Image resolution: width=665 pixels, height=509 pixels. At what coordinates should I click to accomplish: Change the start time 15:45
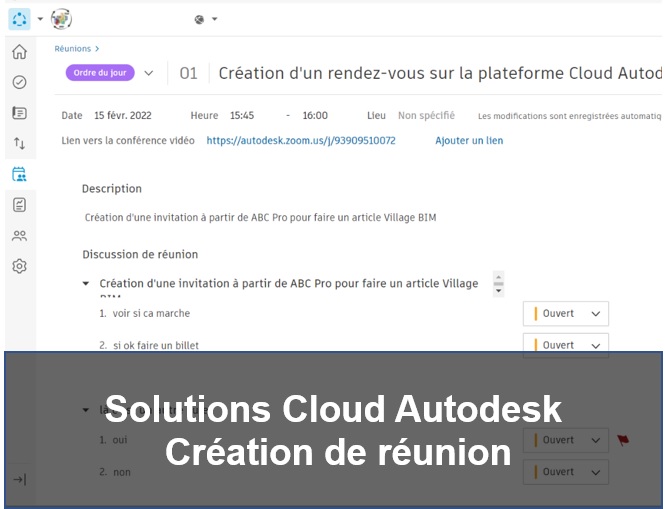point(242,115)
